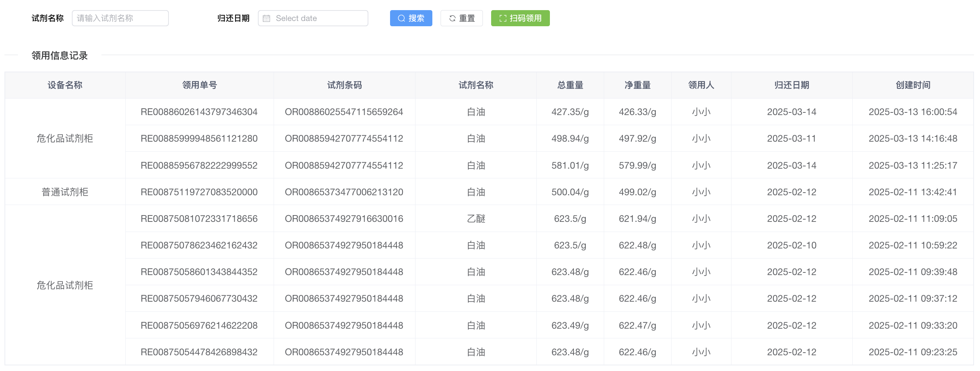Click creation time 2025-03-13 11:25:17
The image size is (980, 371).
pyautogui.click(x=913, y=165)
